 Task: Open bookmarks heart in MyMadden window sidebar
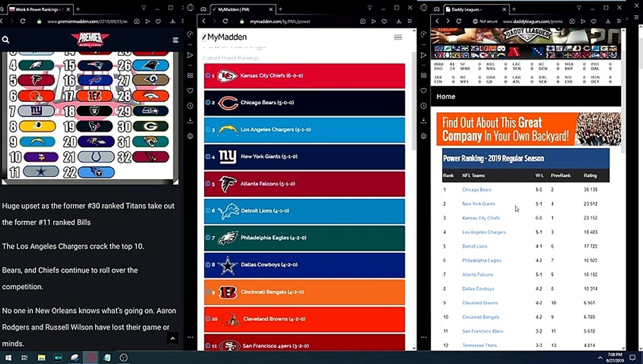pyautogui.click(x=190, y=90)
